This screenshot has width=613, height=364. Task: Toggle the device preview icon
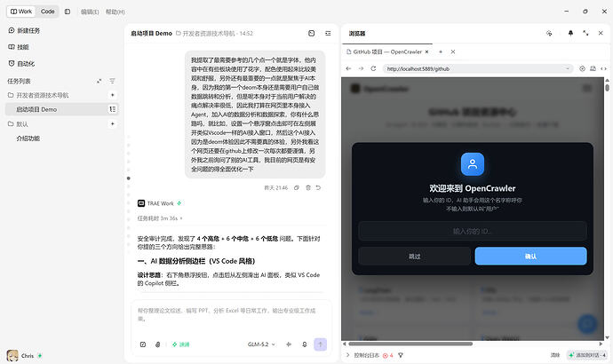[593, 68]
